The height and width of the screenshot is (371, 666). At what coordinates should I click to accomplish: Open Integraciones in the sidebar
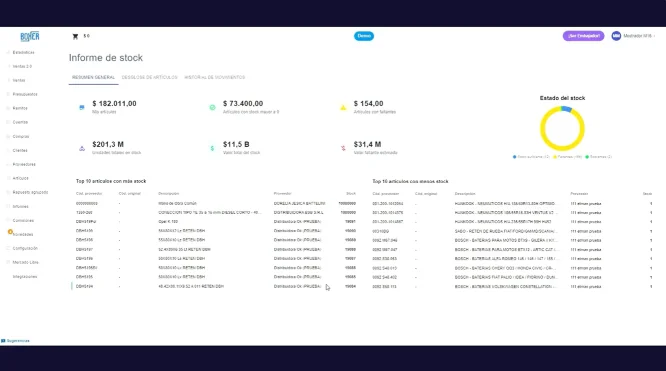click(x=25, y=277)
